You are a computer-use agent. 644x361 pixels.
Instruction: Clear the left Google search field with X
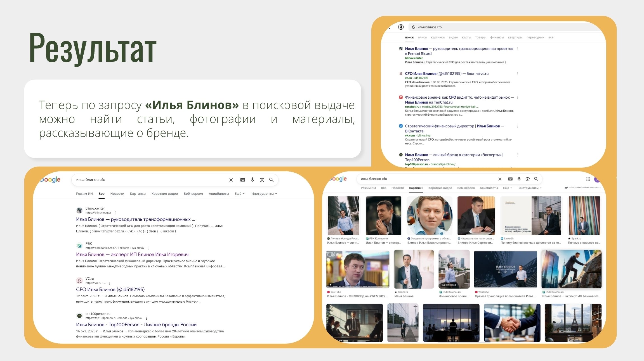click(x=231, y=180)
